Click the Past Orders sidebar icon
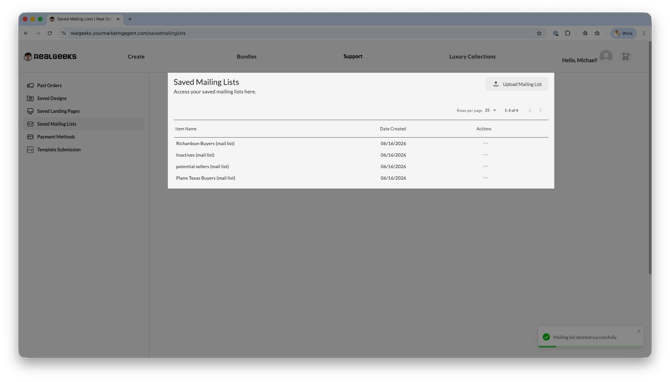The image size is (670, 382). coord(30,85)
